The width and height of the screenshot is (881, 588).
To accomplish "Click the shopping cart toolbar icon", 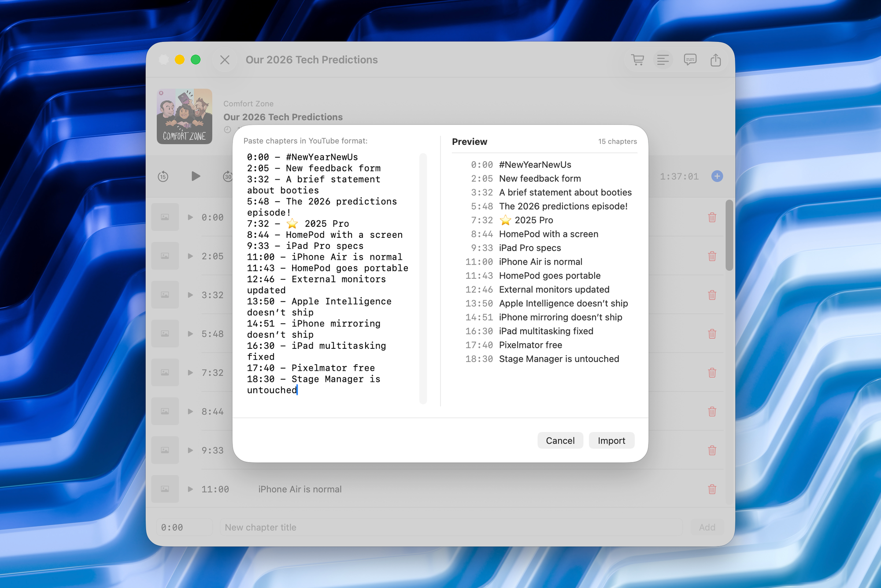I will coord(637,60).
